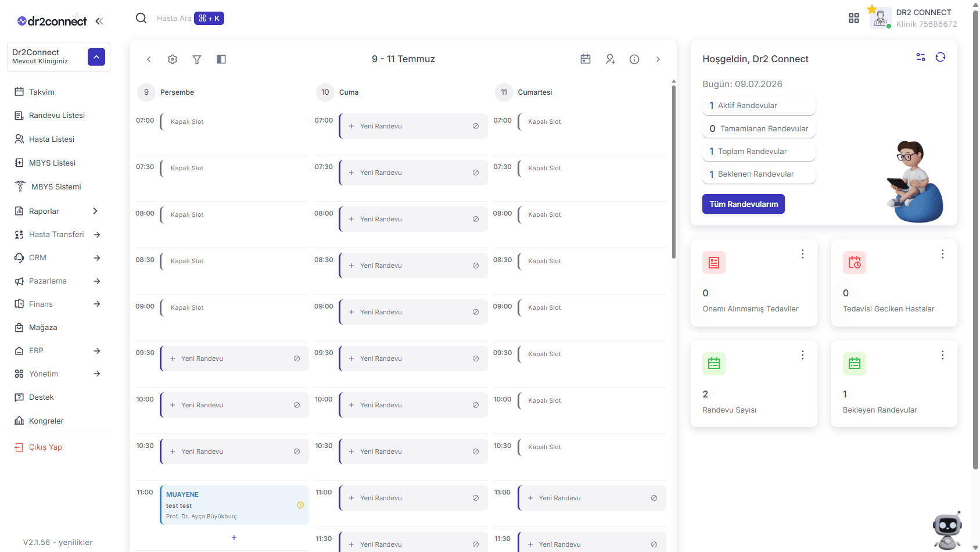The width and height of the screenshot is (980, 552).
Task: Open Randevu Listesi in sidebar
Action: coord(58,116)
